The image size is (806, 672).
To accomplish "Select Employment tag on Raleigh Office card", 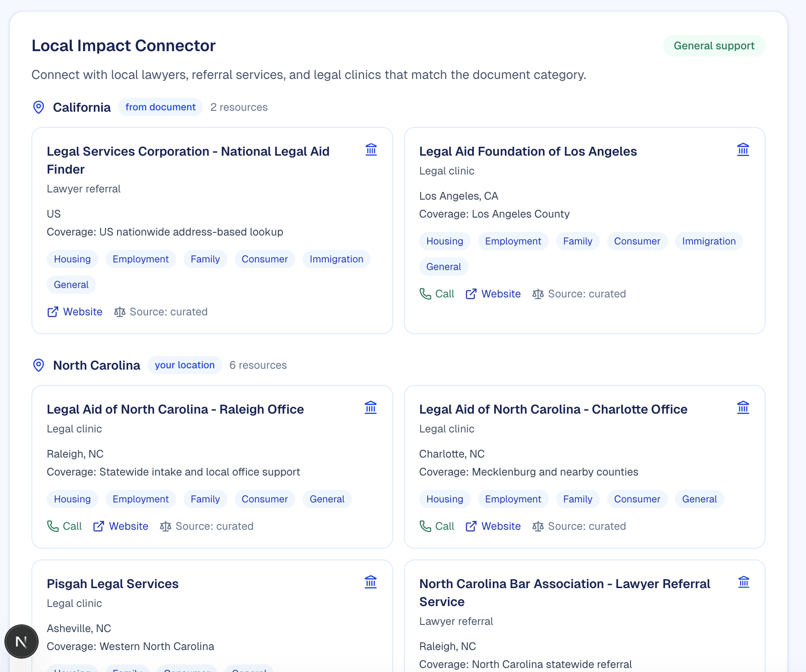I will 140,499.
